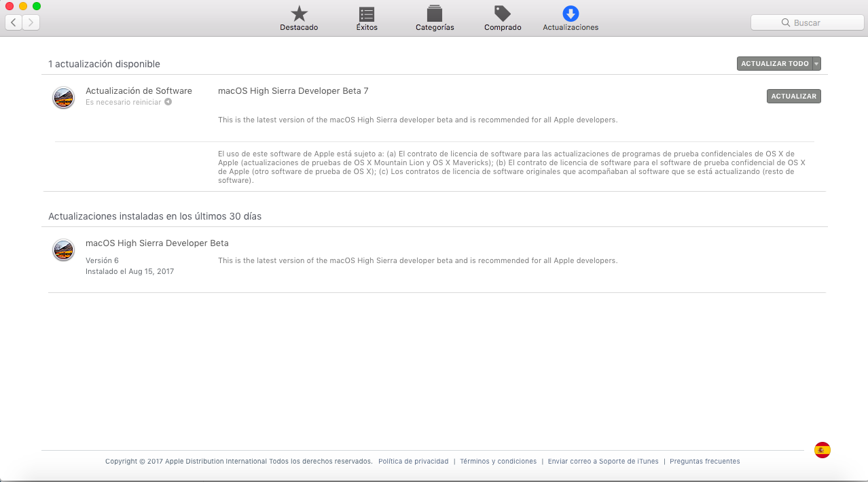The width and height of the screenshot is (868, 482).
Task: Open the Categorías tab
Action: [435, 18]
